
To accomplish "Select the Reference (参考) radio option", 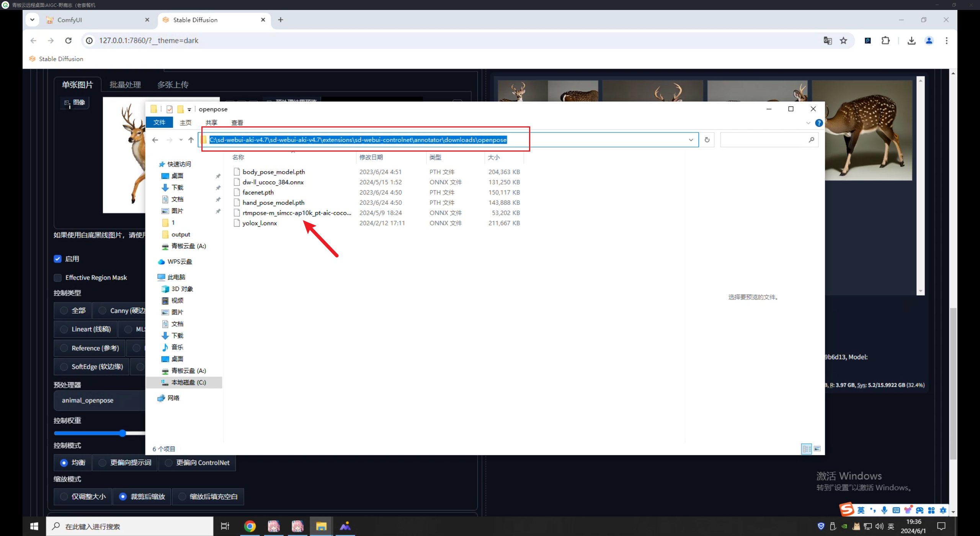I will (x=64, y=348).
